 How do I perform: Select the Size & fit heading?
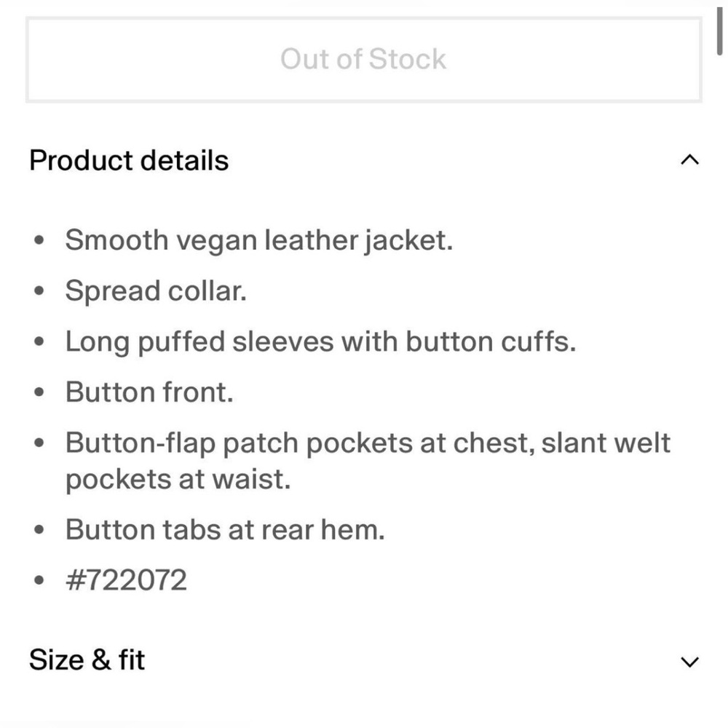point(86,660)
